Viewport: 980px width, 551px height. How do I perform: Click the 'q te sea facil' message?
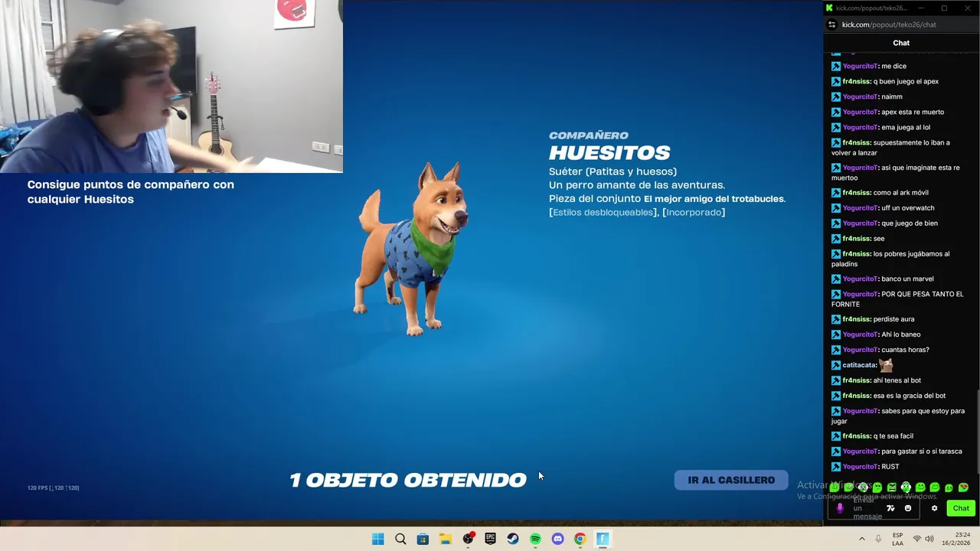pos(893,436)
